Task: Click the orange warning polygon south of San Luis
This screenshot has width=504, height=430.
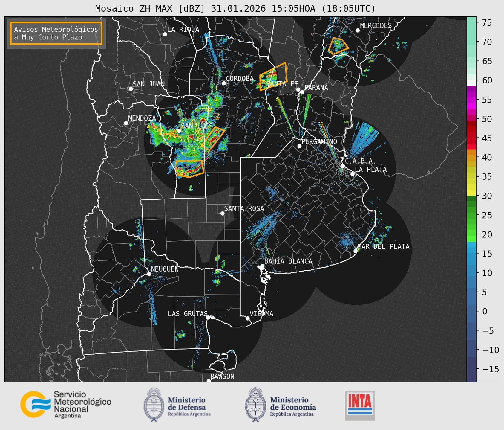Action: tap(190, 169)
